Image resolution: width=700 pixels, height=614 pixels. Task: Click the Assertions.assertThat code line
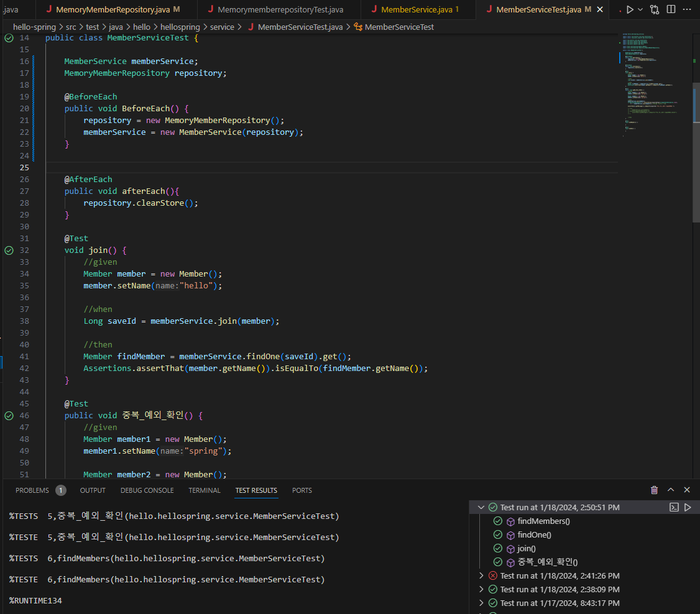(x=255, y=368)
